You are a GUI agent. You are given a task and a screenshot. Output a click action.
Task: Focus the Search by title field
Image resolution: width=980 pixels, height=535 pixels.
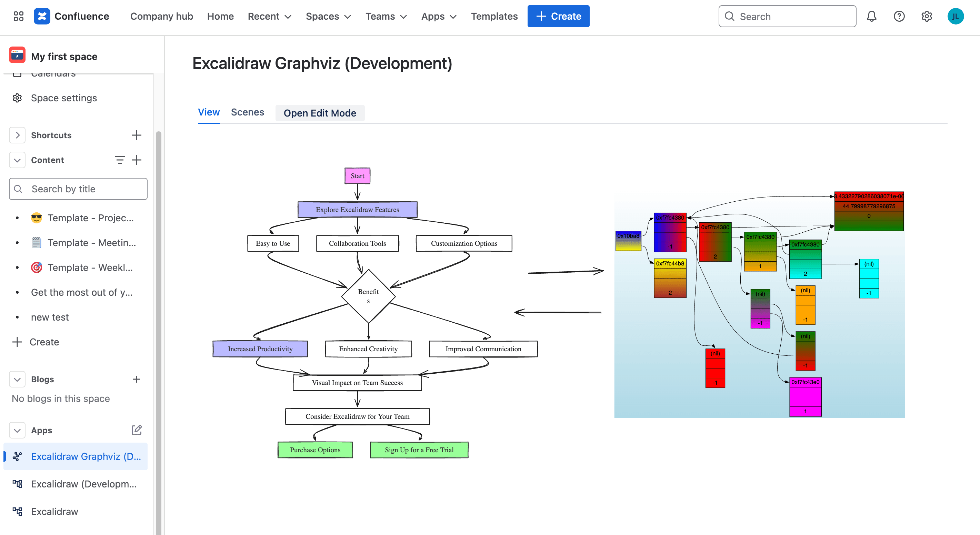click(x=78, y=189)
